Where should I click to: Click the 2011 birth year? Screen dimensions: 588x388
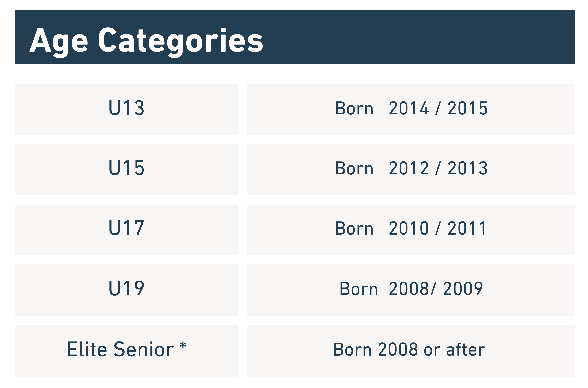pos(467,228)
